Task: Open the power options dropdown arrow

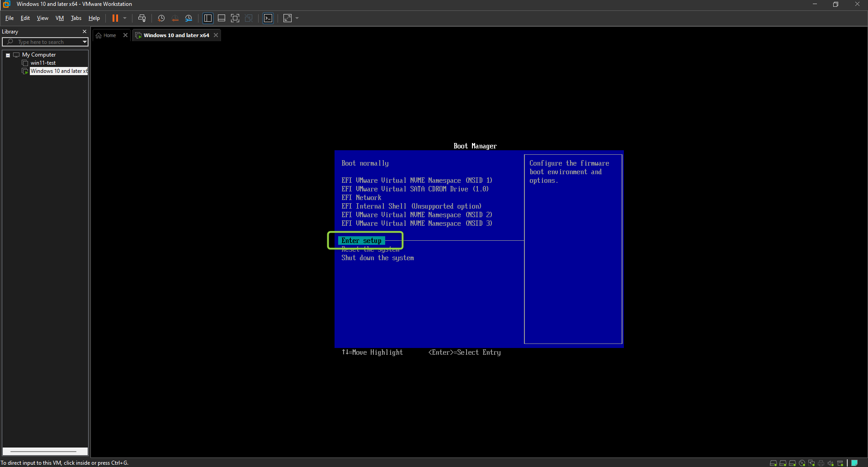Action: point(125,18)
